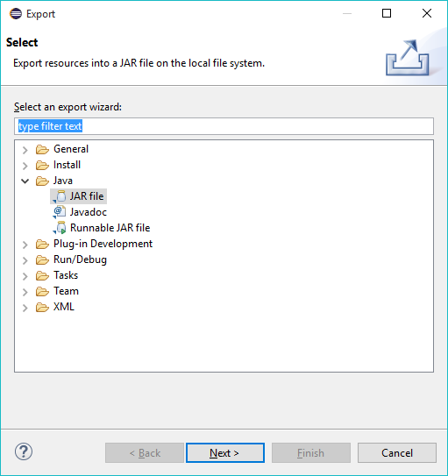Expand the General category
448x476 pixels.
(x=25, y=150)
